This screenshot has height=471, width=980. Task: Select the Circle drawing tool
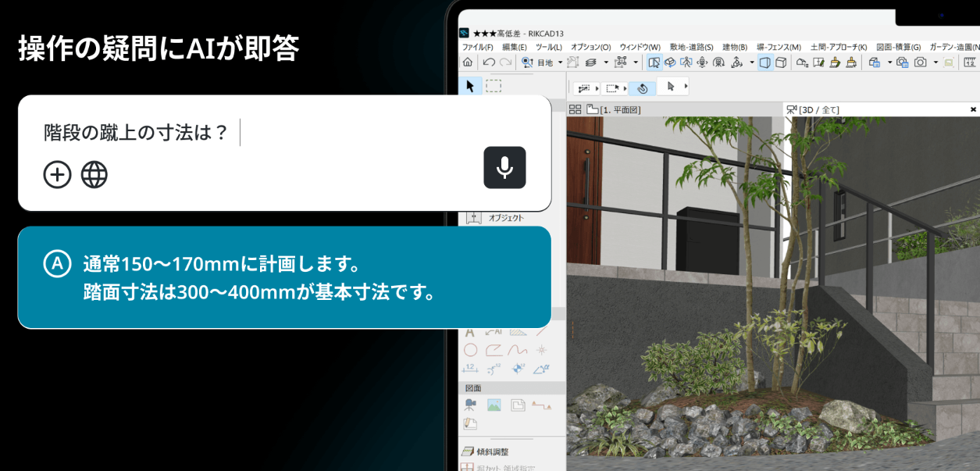pos(470,350)
